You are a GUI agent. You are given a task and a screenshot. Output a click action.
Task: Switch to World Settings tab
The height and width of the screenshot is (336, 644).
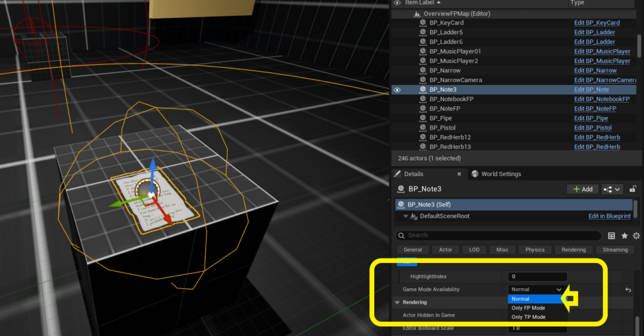tap(501, 174)
